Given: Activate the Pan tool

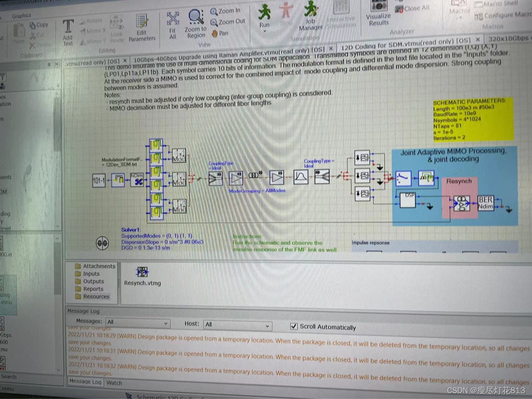Looking at the screenshot, I should click(219, 33).
